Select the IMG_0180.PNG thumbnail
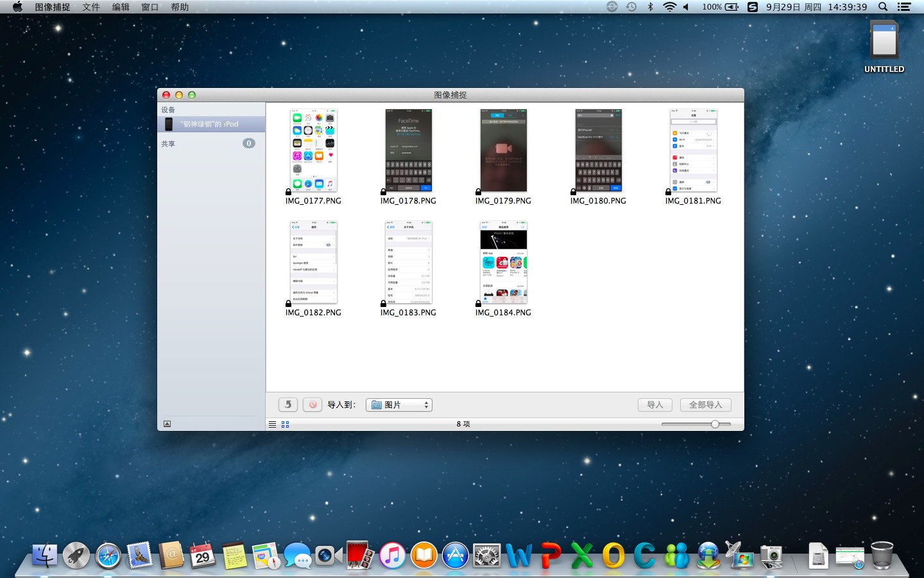Viewport: 924px width, 578px height. tap(599, 150)
